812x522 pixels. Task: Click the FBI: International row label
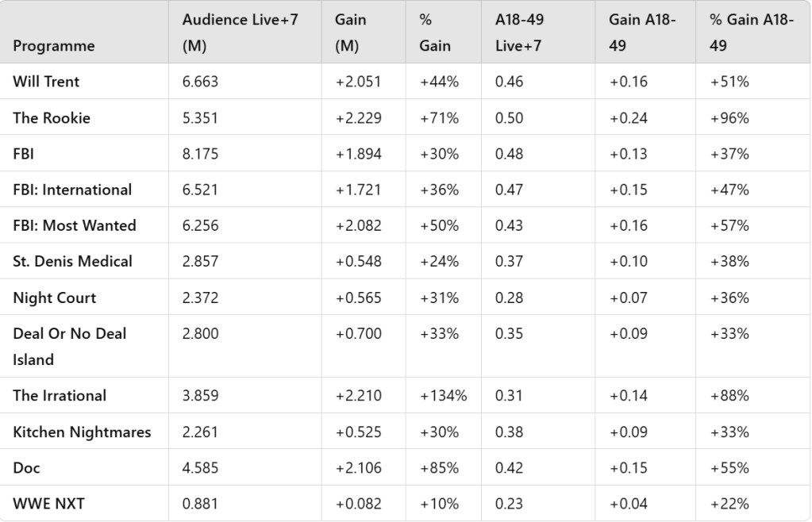tap(72, 190)
